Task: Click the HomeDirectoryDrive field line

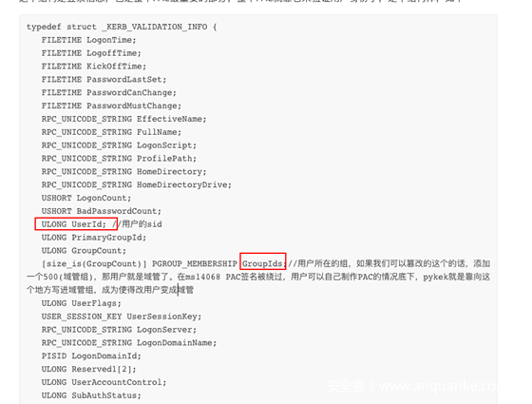Action: [x=137, y=185]
